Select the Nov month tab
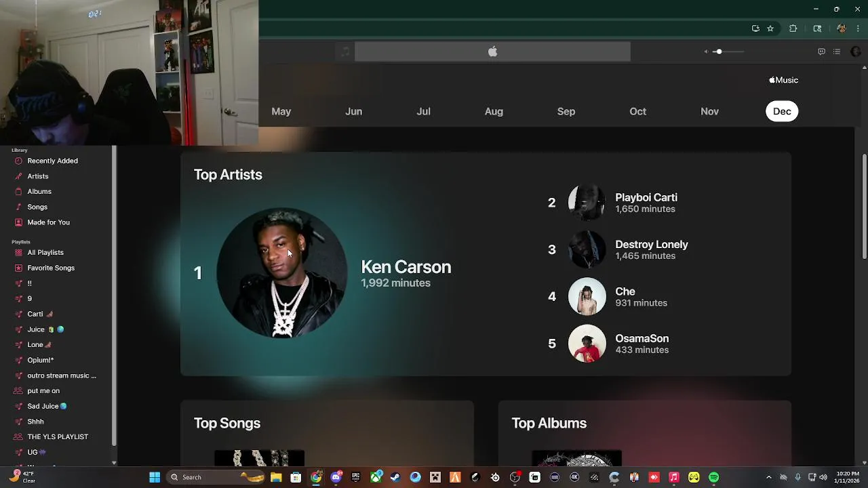 pyautogui.click(x=709, y=111)
